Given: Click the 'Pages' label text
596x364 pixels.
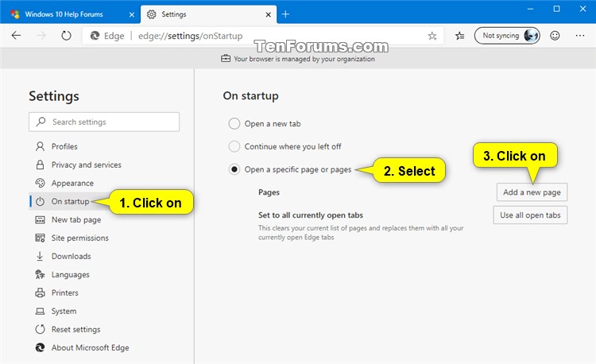Looking at the screenshot, I should 269,192.
